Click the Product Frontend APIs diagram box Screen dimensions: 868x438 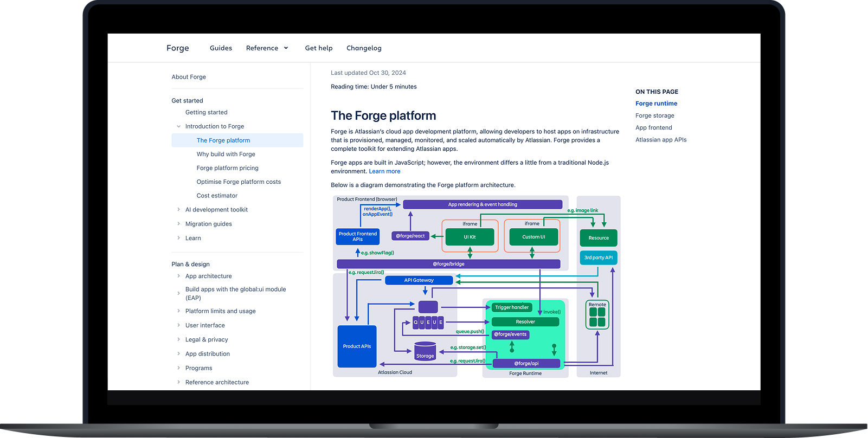358,236
